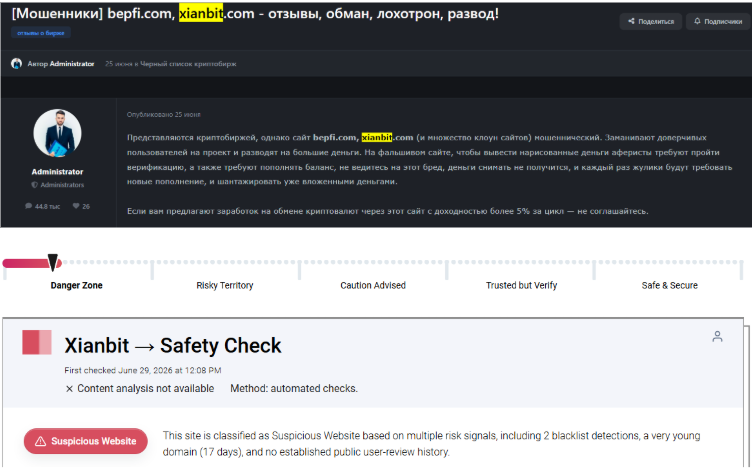Open the отзывы о бирже tag
This screenshot has height=473, width=752.
[x=41, y=33]
